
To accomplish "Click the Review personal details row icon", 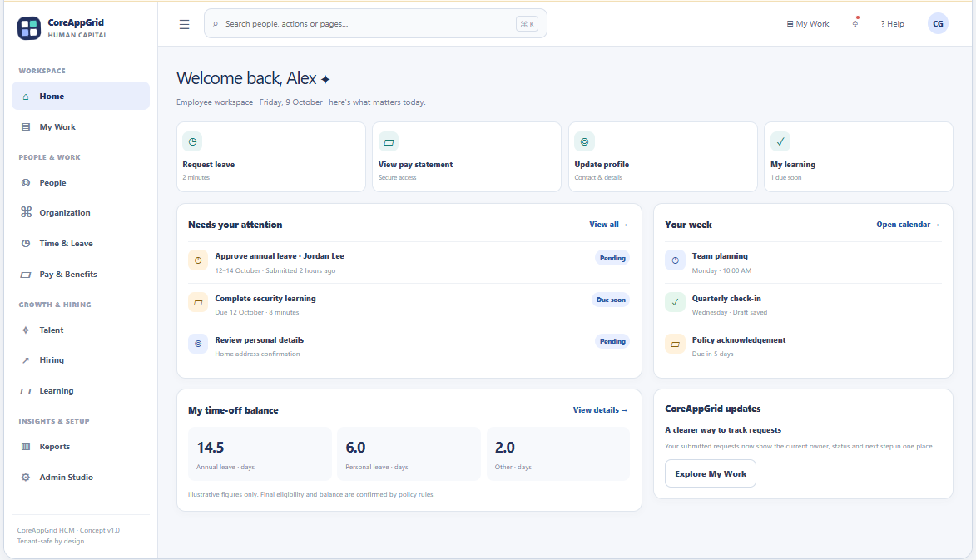I will click(x=198, y=344).
